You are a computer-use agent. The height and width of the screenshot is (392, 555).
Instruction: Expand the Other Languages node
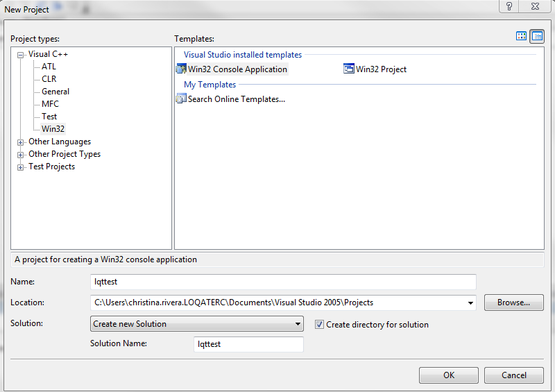point(21,142)
